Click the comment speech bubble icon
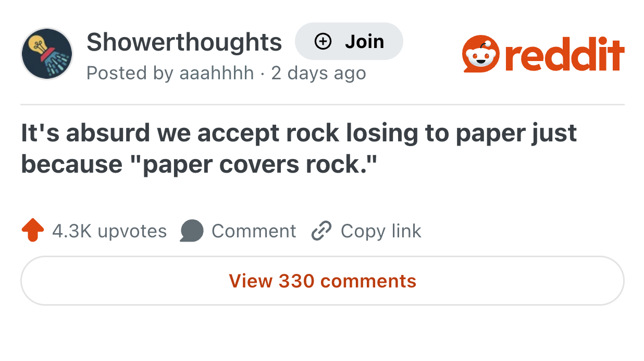644x361 pixels. [191, 231]
